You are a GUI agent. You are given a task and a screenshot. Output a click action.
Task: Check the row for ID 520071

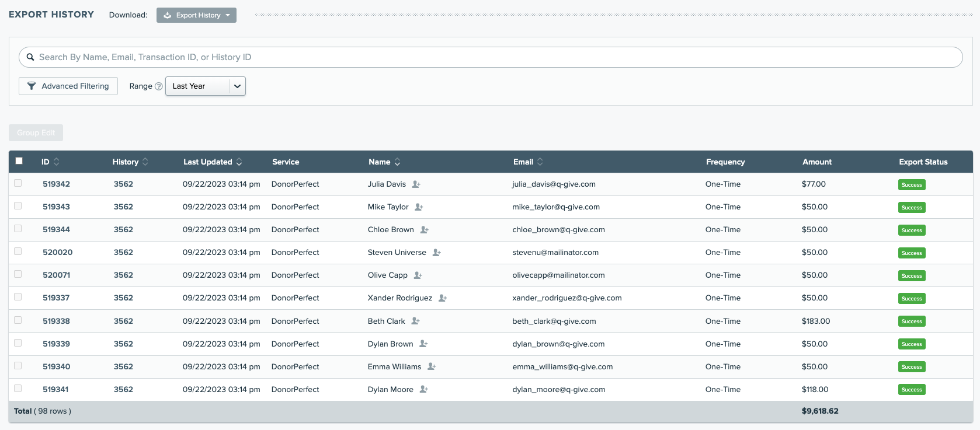coord(18,274)
